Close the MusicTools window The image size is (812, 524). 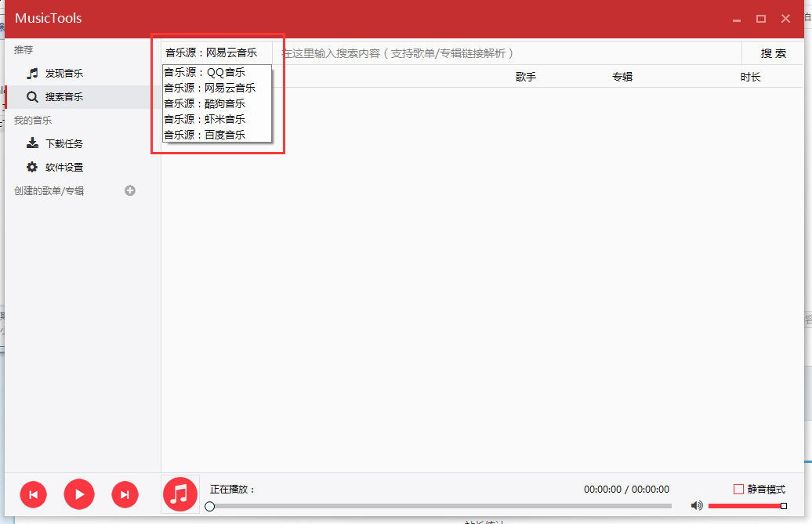(785, 19)
